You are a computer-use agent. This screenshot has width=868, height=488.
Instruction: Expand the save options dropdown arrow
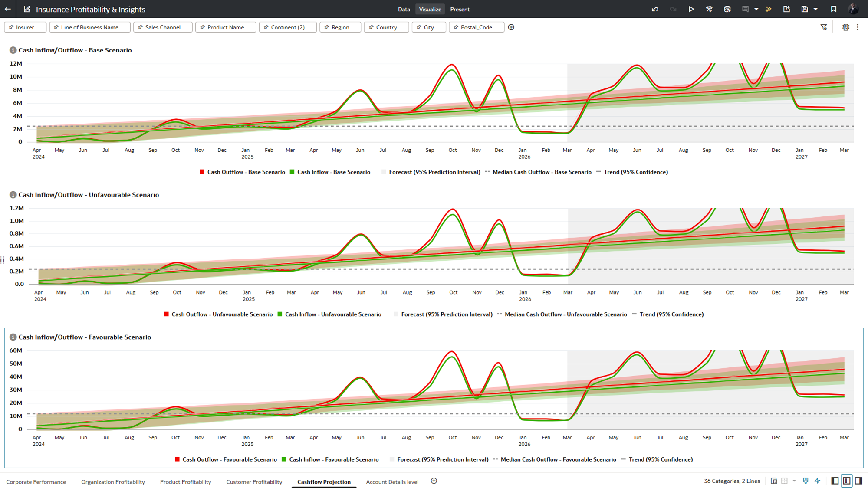[815, 9]
